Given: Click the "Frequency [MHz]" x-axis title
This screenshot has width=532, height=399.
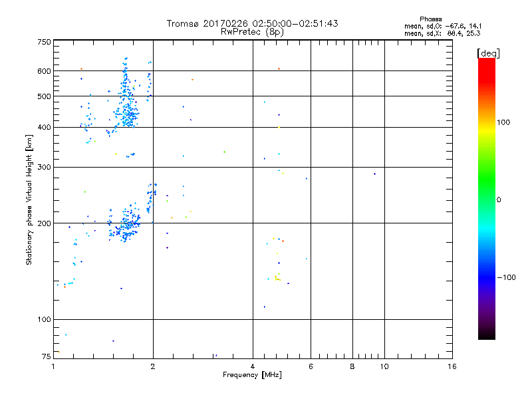Looking at the screenshot, I should tap(252, 375).
